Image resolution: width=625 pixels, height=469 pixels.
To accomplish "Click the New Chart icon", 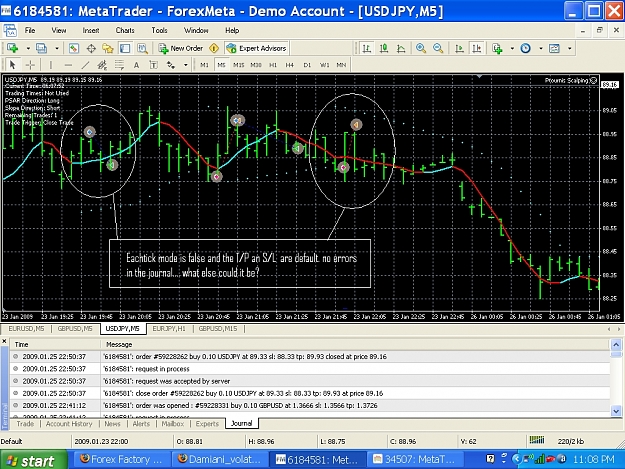I will [x=12, y=48].
